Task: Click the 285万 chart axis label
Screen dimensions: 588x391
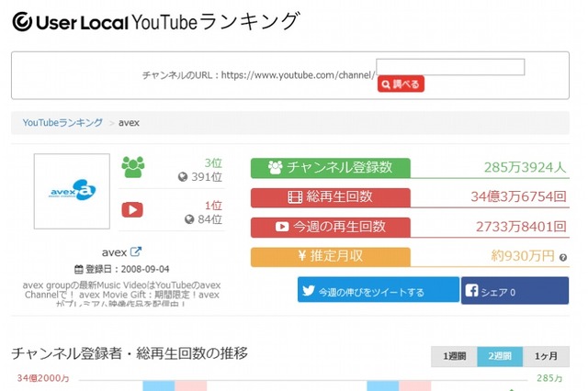Action: pos(549,378)
